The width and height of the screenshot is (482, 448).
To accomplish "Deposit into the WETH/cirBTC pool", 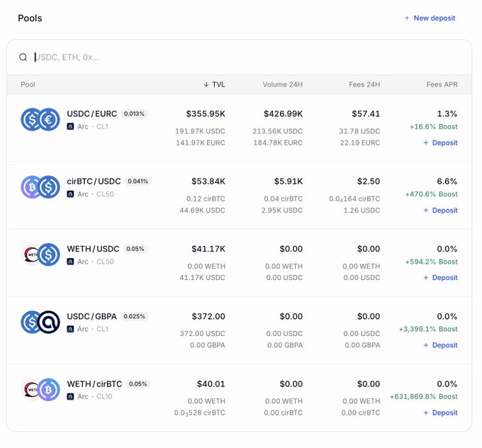I will click(x=440, y=413).
